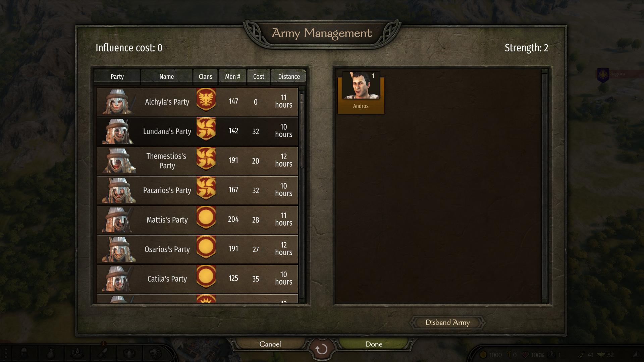Click Lundana's Party pinwheel clan banner
Viewport: 644px width, 362px height.
(206, 129)
